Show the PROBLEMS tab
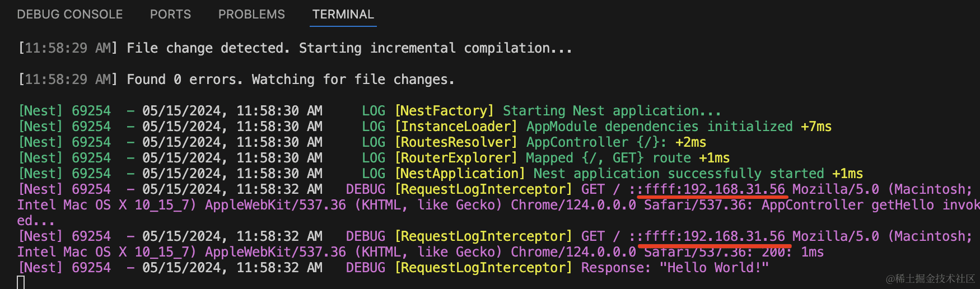The image size is (980, 289). [251, 15]
